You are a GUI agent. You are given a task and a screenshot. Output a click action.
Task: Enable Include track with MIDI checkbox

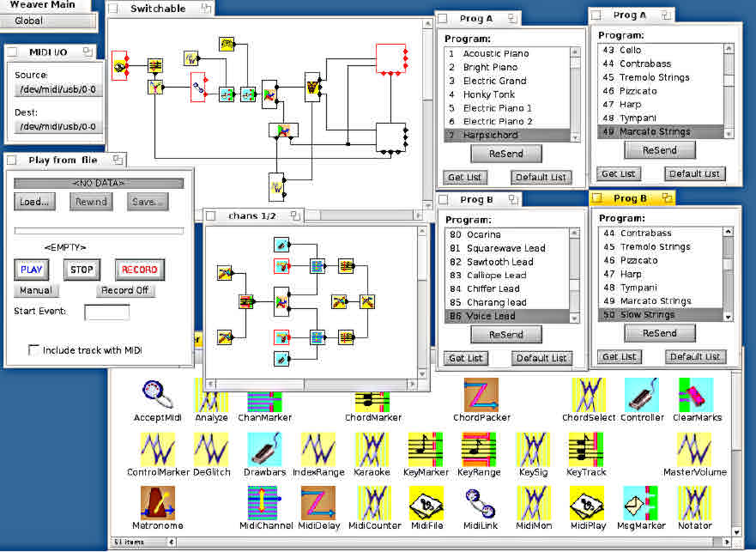click(33, 349)
